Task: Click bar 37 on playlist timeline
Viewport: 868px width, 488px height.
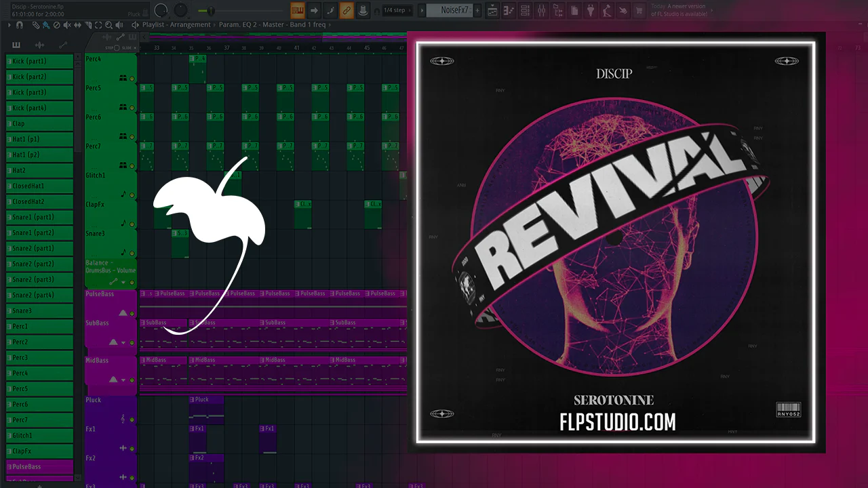Action: point(226,48)
